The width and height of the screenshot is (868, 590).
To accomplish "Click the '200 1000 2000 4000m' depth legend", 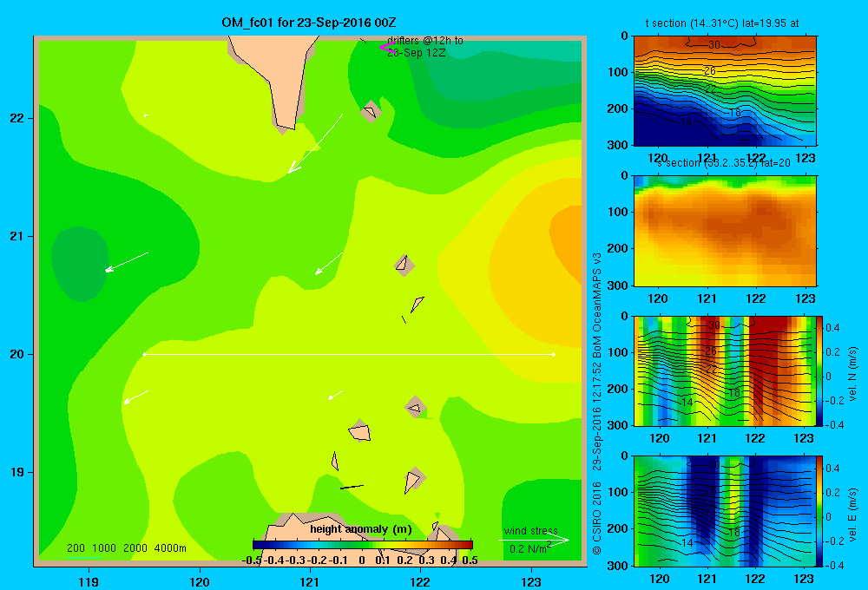I will [126, 548].
